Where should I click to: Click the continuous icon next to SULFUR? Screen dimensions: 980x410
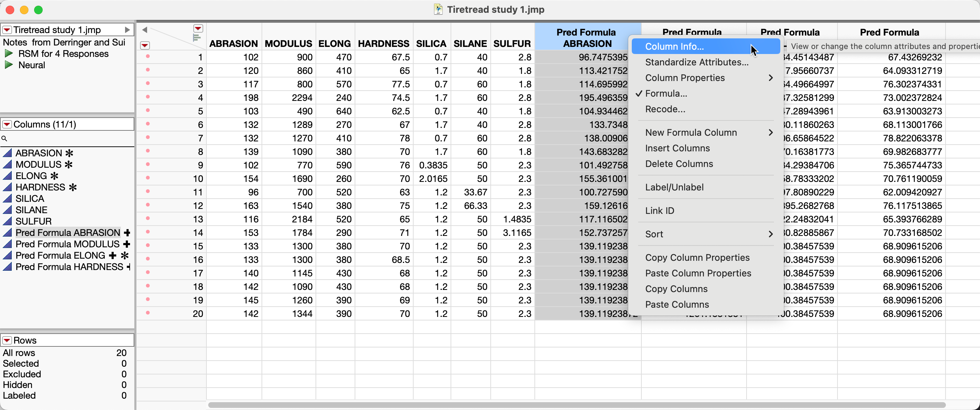coord(7,221)
